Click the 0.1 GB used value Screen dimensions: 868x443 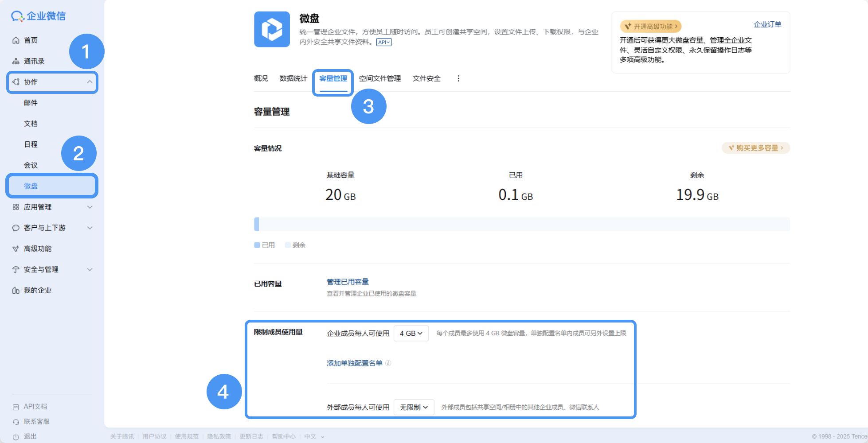[516, 195]
